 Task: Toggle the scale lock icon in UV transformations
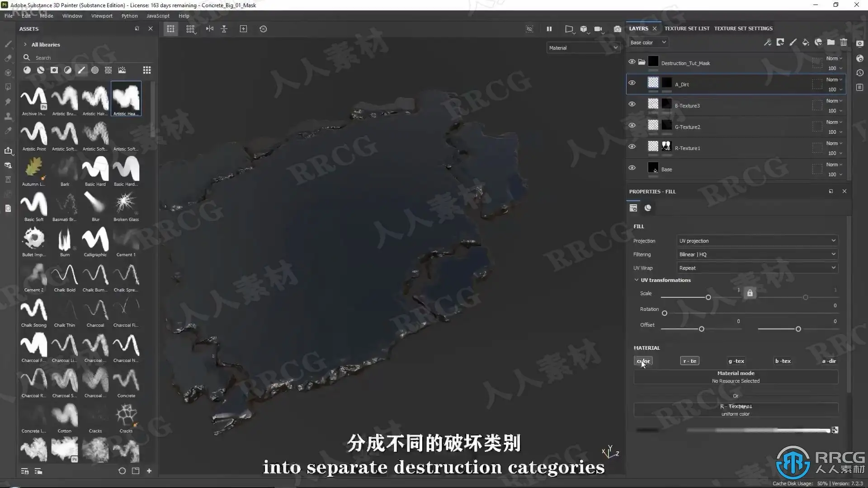[x=750, y=293]
